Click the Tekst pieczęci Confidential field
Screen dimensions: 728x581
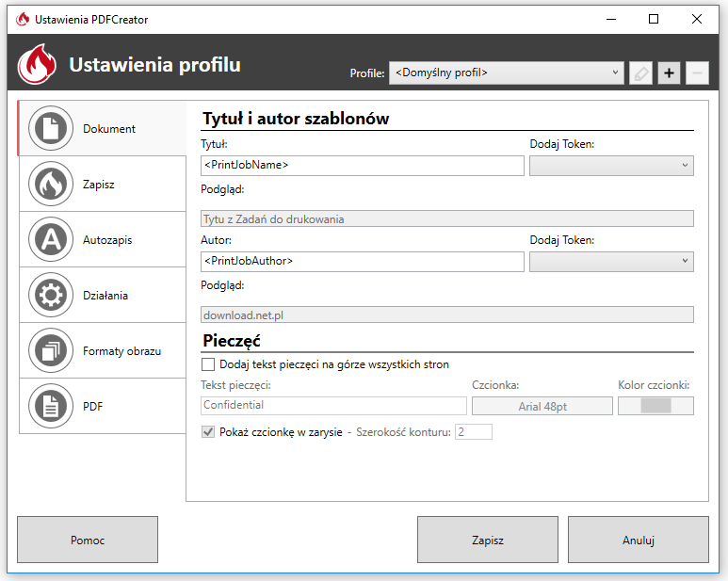(x=333, y=406)
